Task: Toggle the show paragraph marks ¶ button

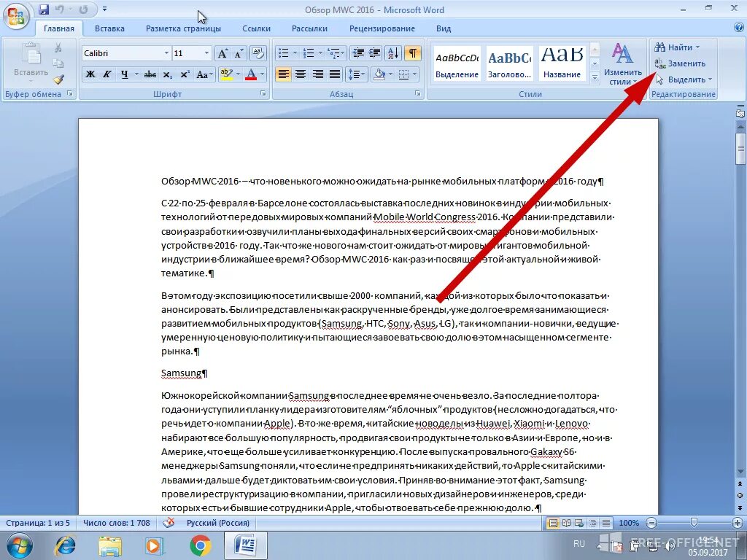Action: pyautogui.click(x=413, y=52)
